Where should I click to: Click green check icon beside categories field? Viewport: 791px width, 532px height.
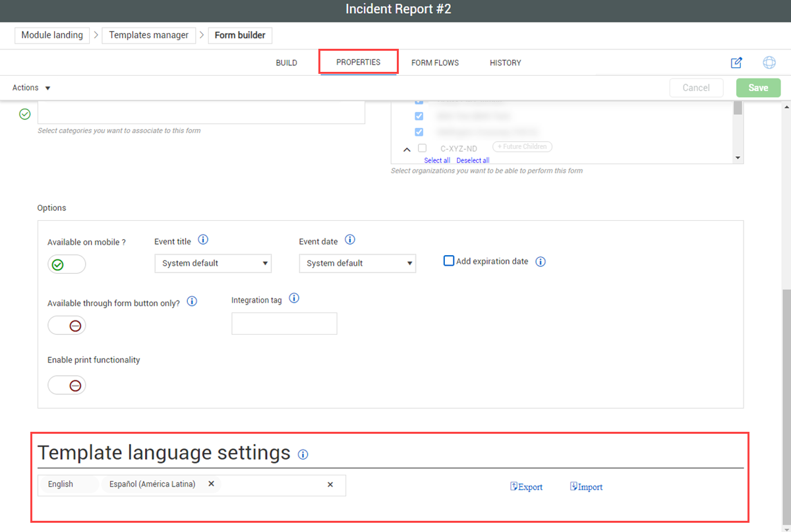(25, 114)
